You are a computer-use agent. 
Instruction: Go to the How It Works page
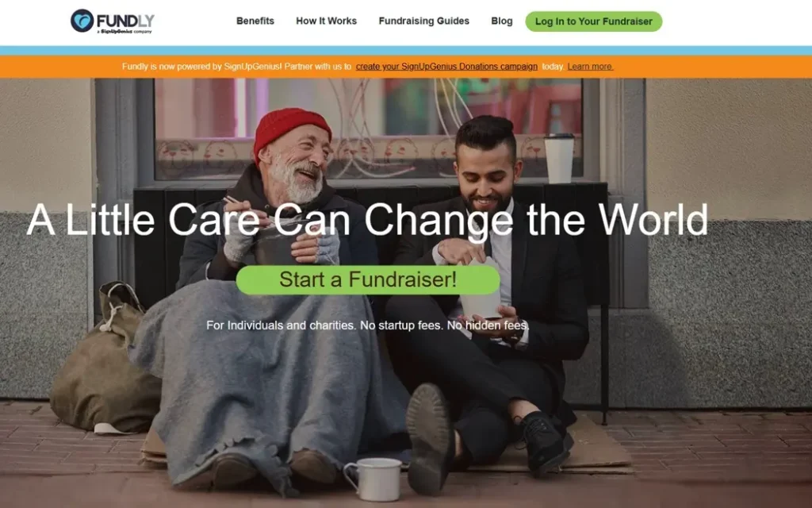326,21
